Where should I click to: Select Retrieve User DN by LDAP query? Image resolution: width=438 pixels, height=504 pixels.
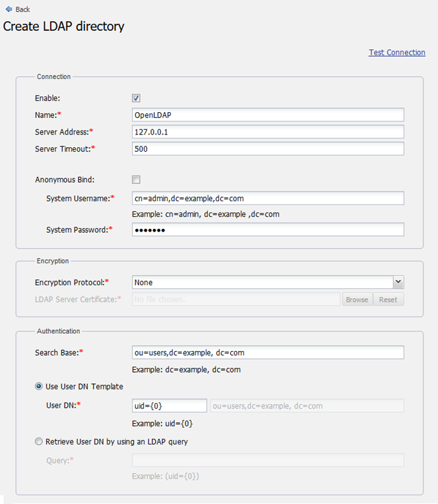coord(40,441)
